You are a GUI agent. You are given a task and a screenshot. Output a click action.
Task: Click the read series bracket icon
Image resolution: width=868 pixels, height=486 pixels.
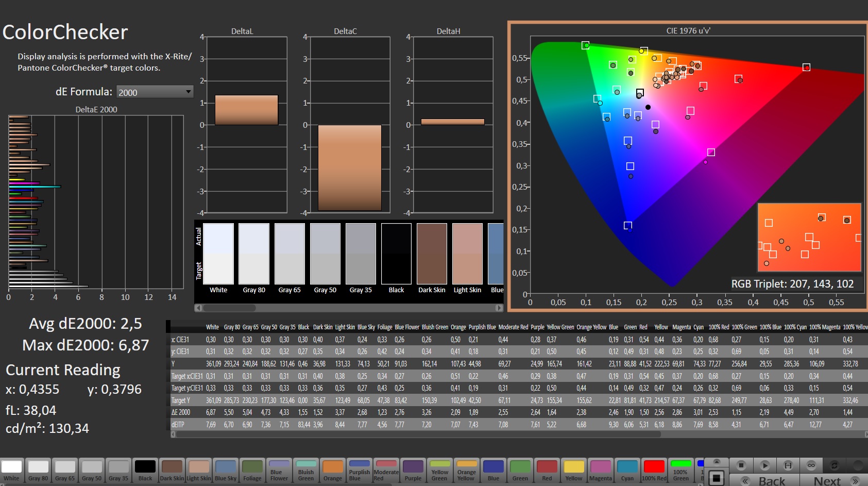pos(788,465)
